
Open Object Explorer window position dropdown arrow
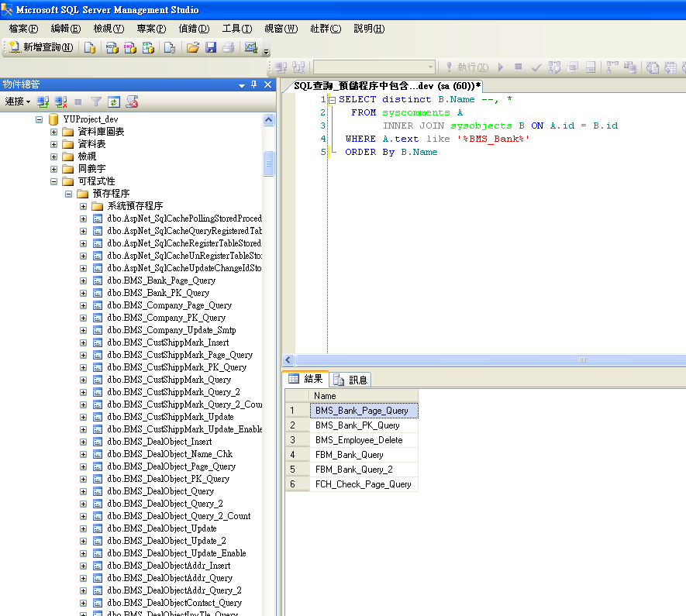242,85
